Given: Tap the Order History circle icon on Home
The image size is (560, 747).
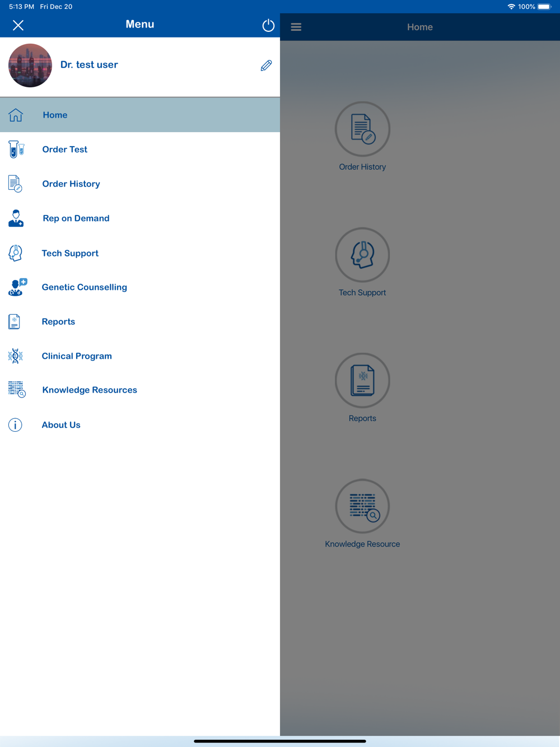Looking at the screenshot, I should coord(362,129).
